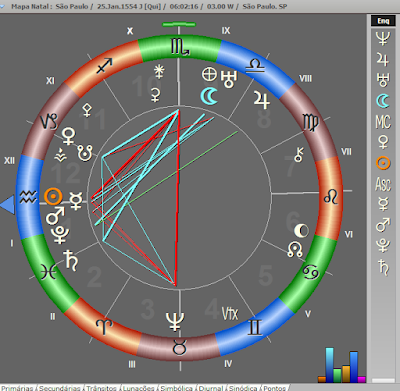Viewport: 400px width, 391px height.
Task: Select Jupiter glyph in the Enq side list
Action: (383, 60)
